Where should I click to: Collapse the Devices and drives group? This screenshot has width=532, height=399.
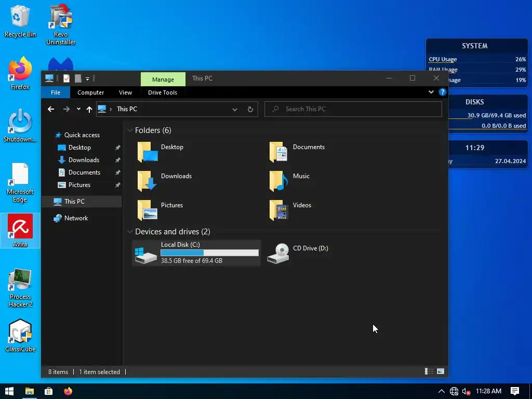pyautogui.click(x=129, y=231)
